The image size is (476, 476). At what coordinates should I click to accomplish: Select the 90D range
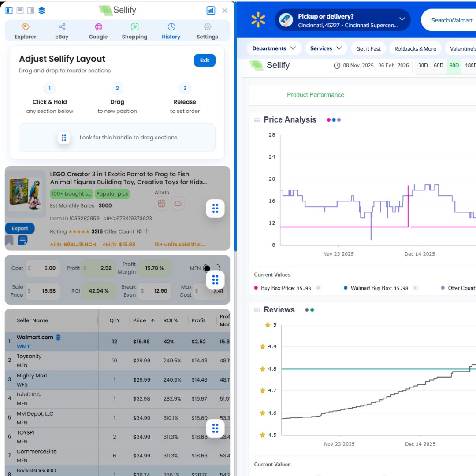[x=454, y=66]
